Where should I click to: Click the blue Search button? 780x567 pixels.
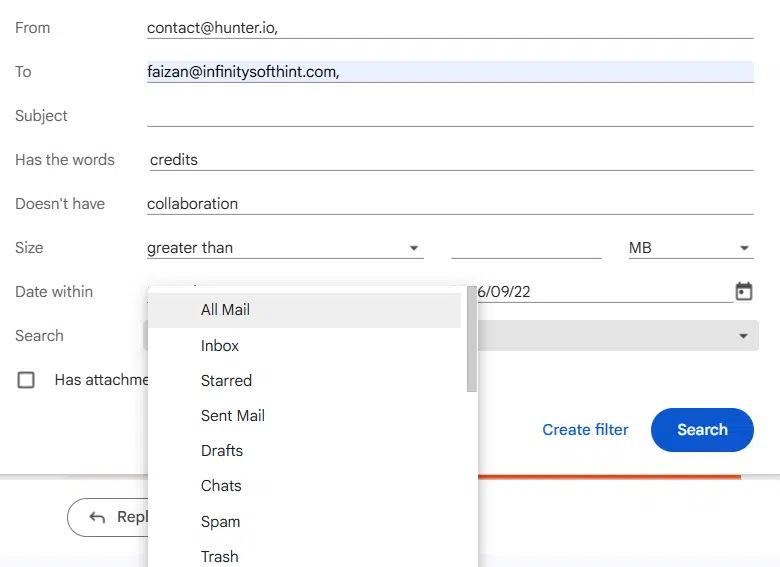click(702, 430)
